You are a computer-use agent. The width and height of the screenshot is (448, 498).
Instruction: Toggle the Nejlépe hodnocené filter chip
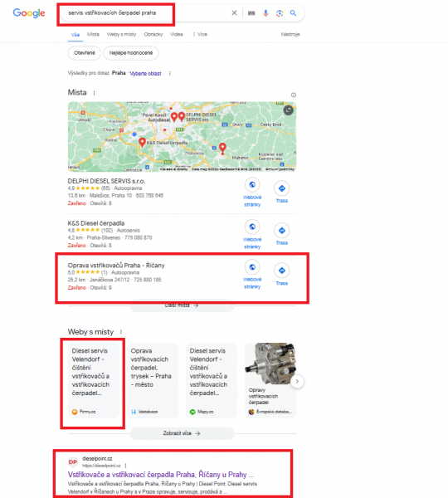coord(131,53)
